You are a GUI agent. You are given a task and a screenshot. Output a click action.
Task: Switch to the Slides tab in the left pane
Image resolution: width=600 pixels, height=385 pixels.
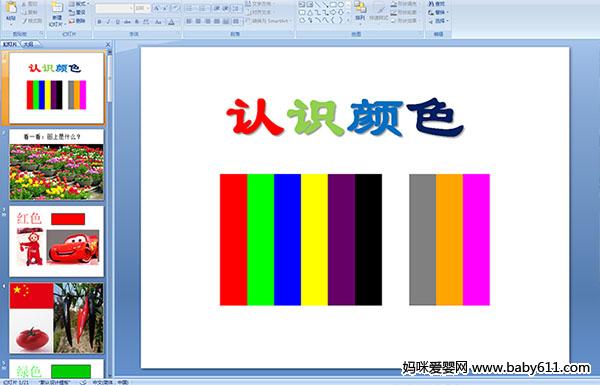coord(10,44)
